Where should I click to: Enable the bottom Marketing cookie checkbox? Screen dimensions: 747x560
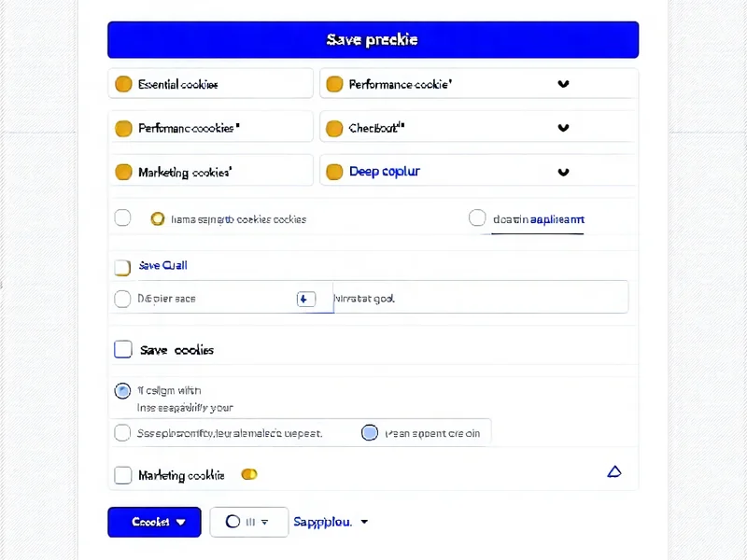pos(122,475)
